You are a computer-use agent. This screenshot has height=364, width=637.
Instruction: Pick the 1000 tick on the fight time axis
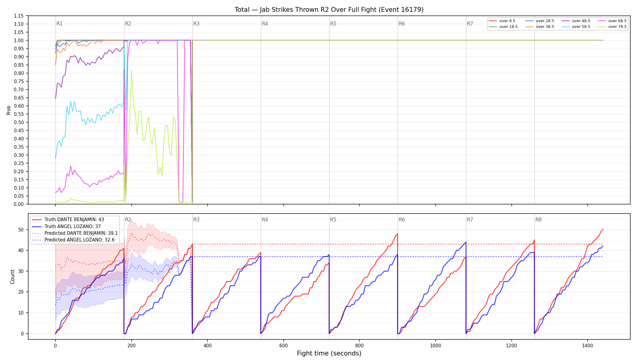[436, 345]
